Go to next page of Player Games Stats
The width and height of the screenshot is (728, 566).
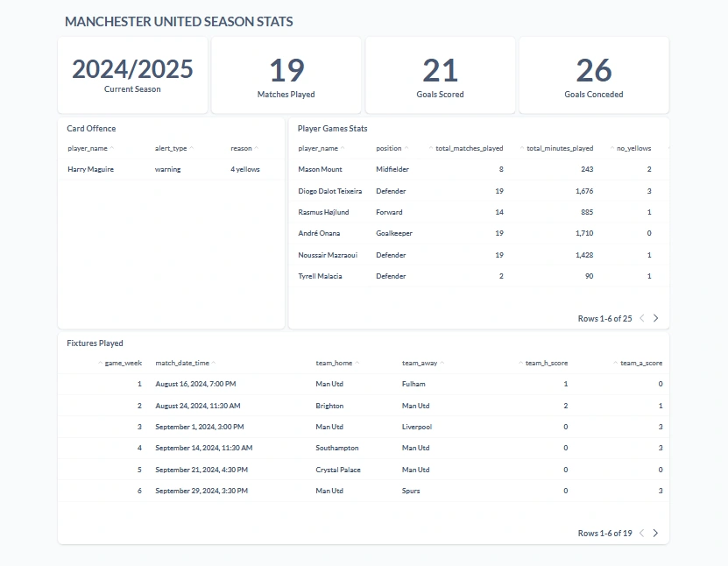pos(655,318)
